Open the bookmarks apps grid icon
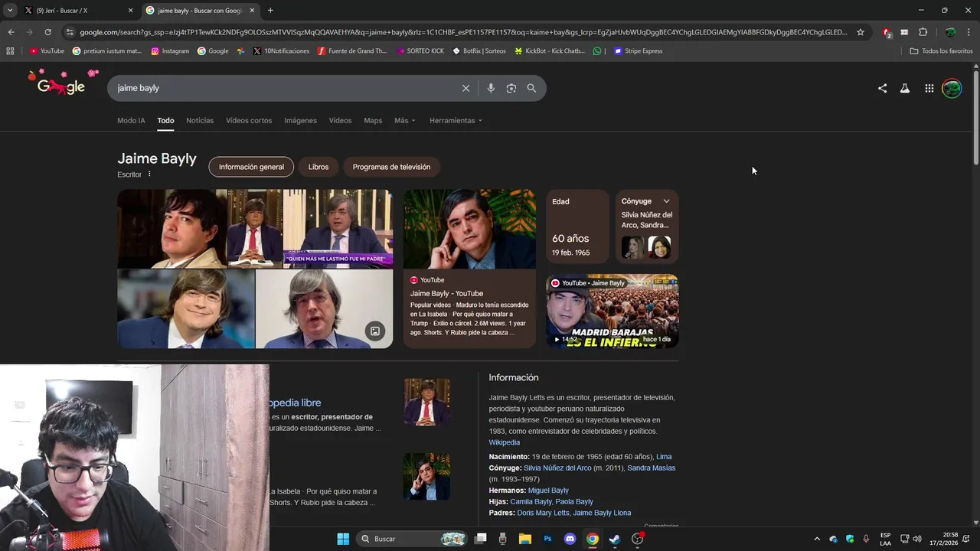 click(10, 51)
